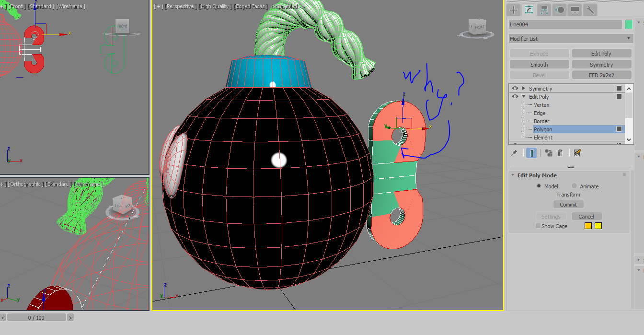Select the Polygon sub-object level
The image size is (644, 335).
click(x=543, y=129)
